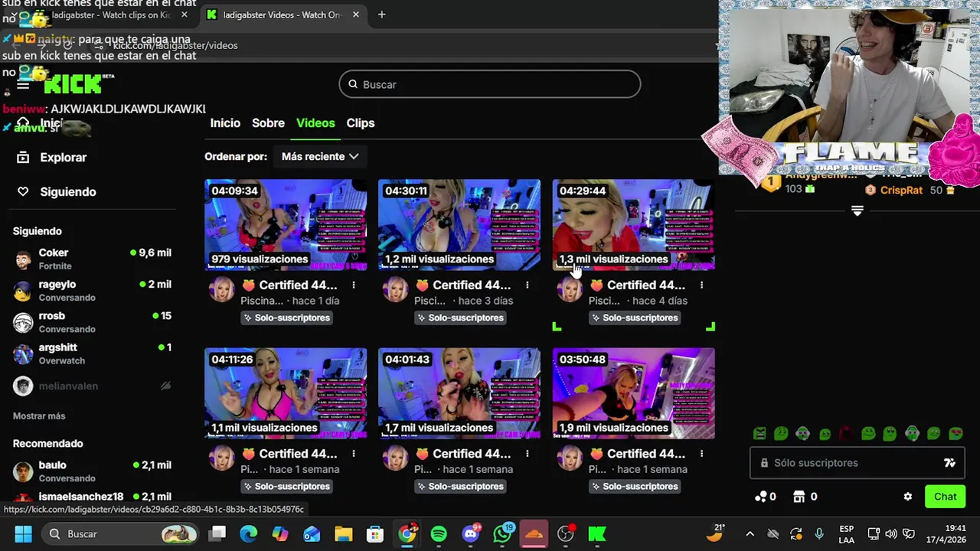Open a new browser tab
The width and height of the screenshot is (980, 551).
point(381,15)
